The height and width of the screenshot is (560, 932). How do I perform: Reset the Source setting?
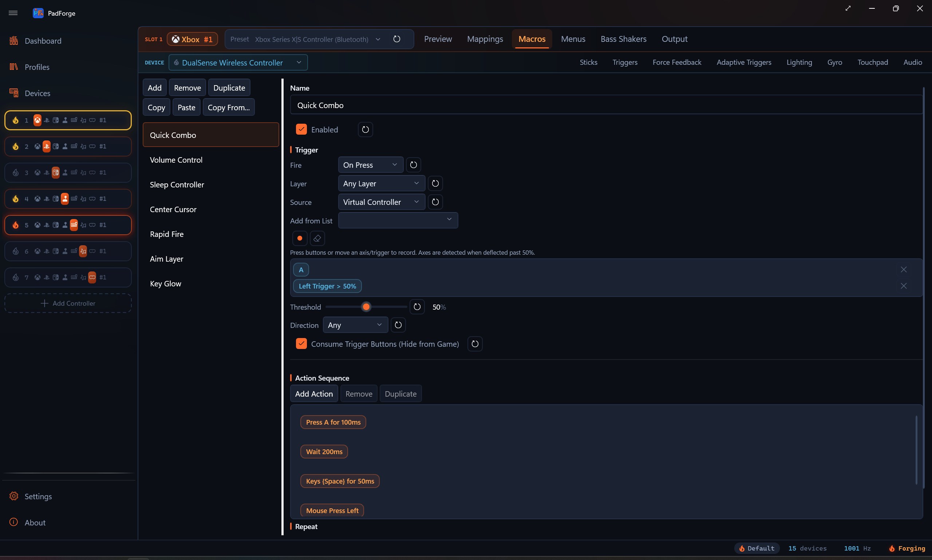click(435, 202)
